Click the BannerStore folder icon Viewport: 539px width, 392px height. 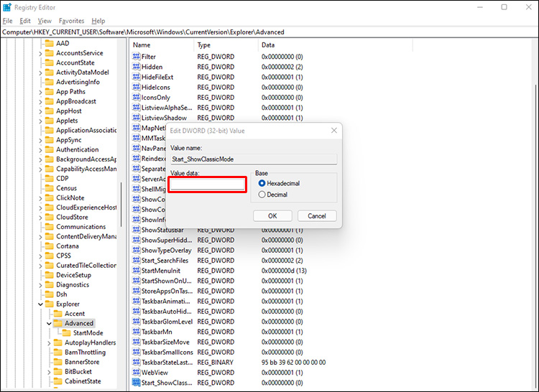point(58,362)
